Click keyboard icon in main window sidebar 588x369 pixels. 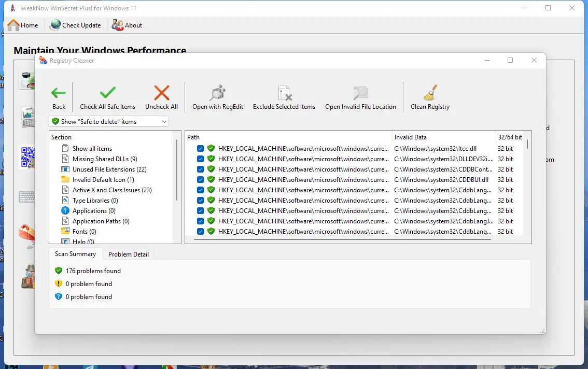tap(26, 197)
